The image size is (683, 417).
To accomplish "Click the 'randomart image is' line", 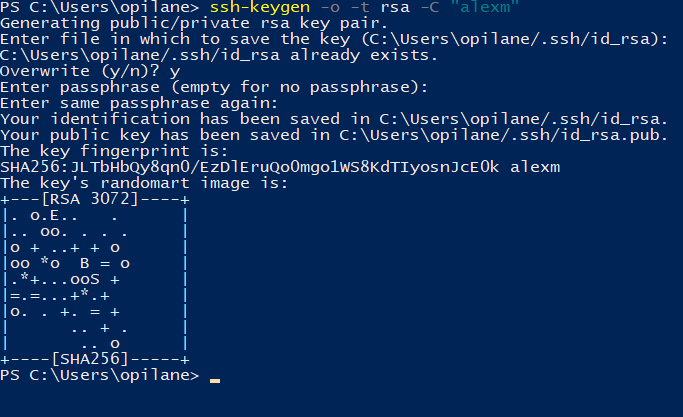I will coord(144,183).
